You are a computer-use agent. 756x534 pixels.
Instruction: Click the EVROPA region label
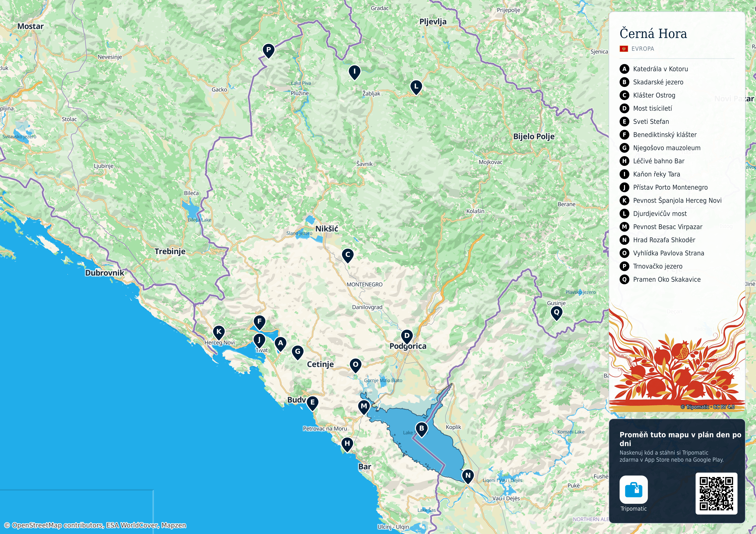643,49
